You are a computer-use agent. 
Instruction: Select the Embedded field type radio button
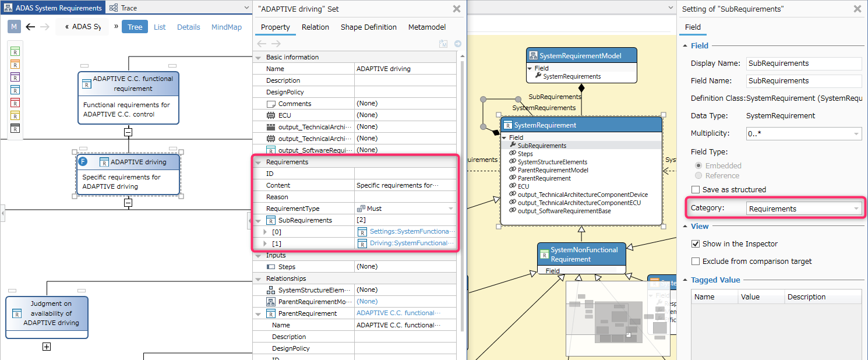click(x=698, y=166)
